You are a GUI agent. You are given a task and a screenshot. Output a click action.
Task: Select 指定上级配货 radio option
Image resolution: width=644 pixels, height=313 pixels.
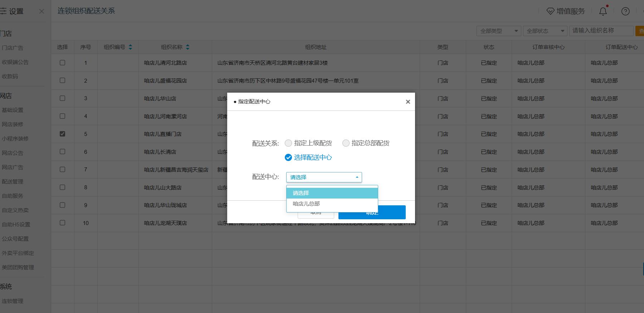click(288, 143)
